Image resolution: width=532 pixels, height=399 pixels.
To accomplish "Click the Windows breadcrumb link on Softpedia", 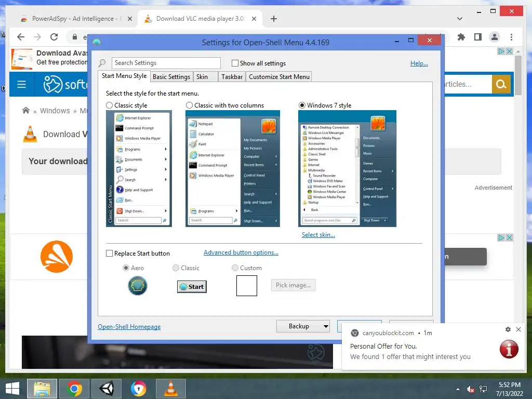I will 55,111.
